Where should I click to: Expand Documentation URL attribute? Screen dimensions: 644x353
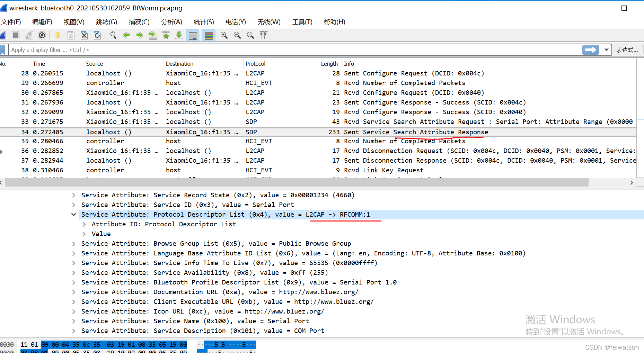[x=74, y=292]
